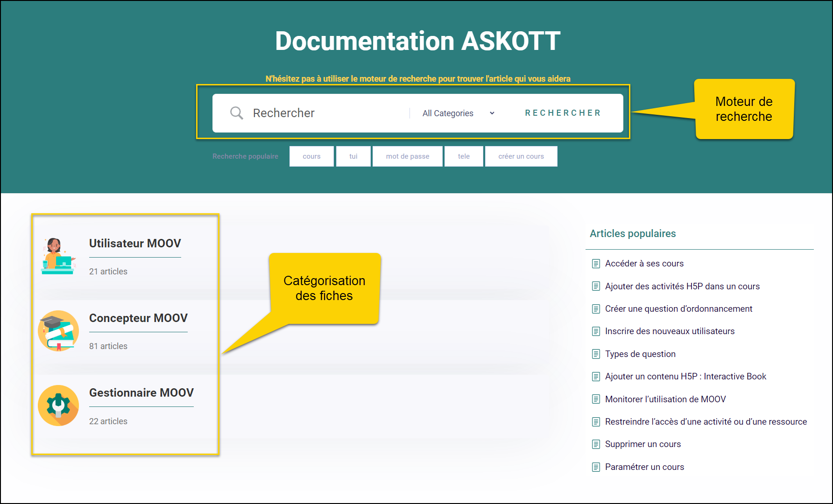Viewport: 833px width, 504px height.
Task: Click document icon beside Inscrire des nouveaux utilisateurs
Action: click(596, 331)
